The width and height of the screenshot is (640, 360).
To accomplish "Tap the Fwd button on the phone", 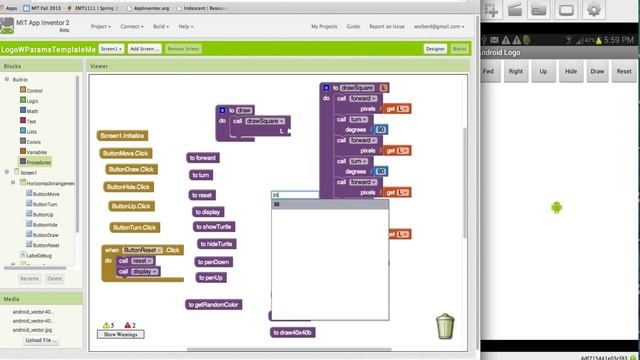I will 489,71.
